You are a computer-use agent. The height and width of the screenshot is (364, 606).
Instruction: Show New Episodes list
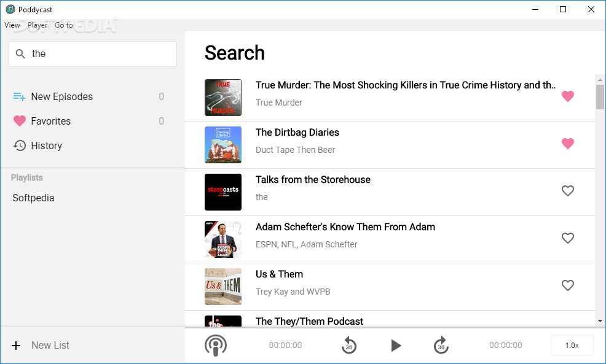[61, 96]
